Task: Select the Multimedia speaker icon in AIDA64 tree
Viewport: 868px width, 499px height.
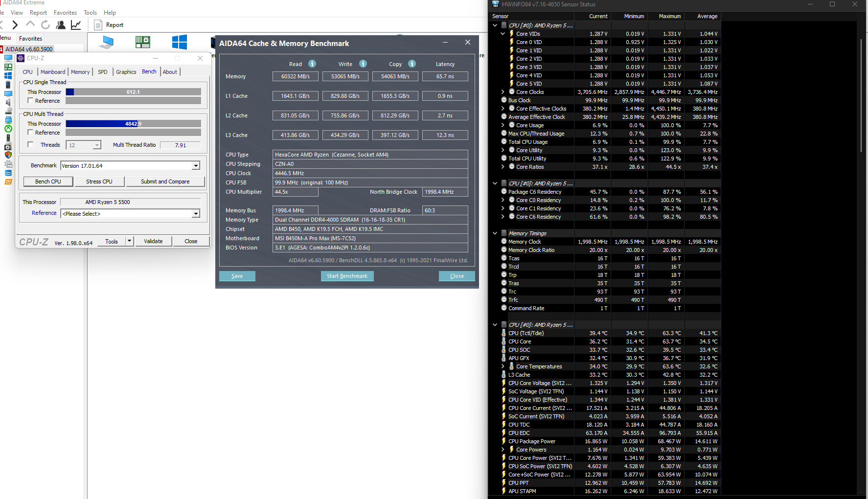Action: pos(8,102)
